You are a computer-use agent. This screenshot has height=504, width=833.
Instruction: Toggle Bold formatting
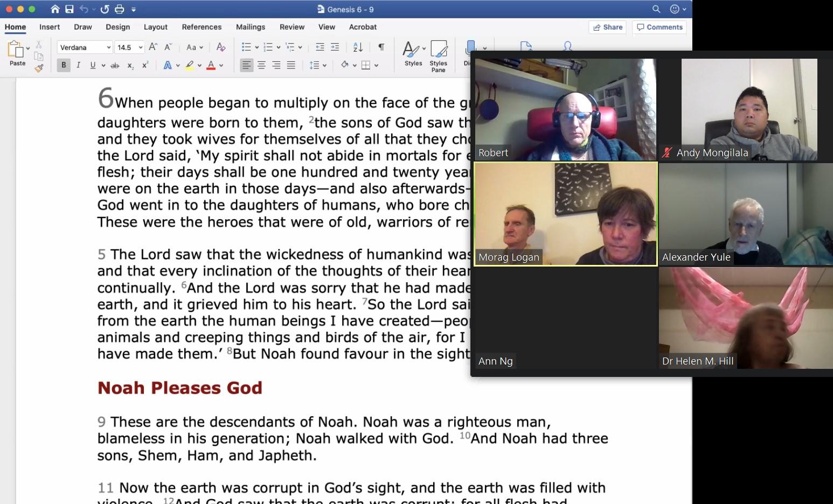click(64, 65)
